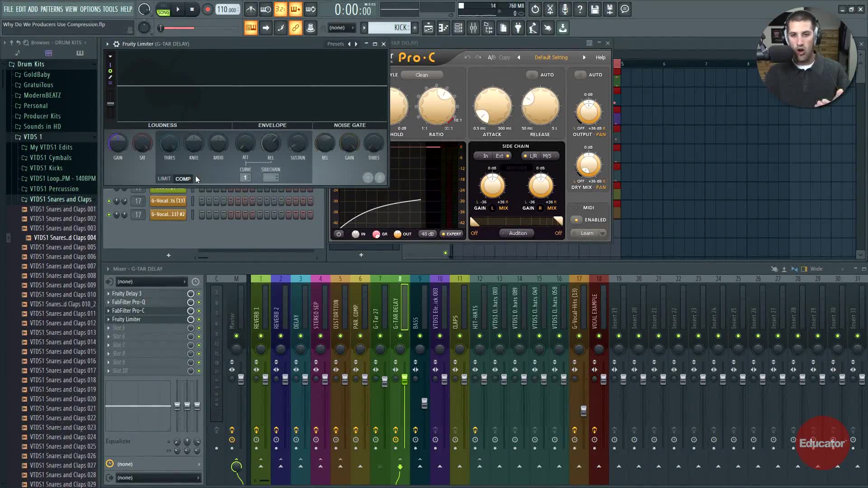The height and width of the screenshot is (488, 868).
Task: Open the piano roll view icon
Action: [x=443, y=28]
